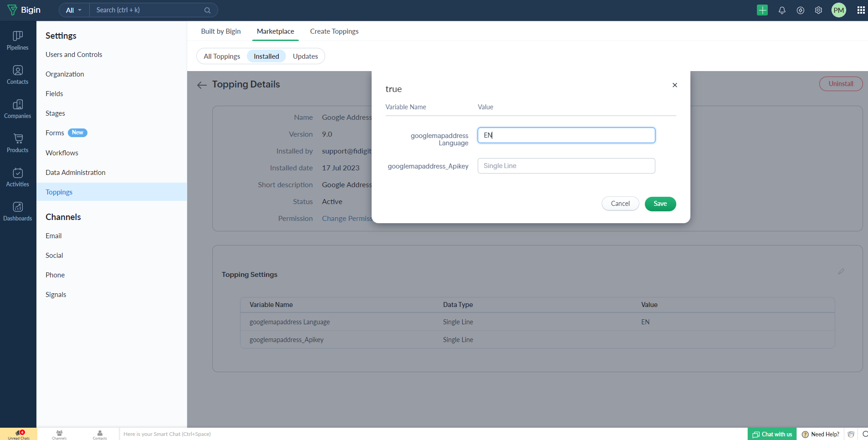Image resolution: width=868 pixels, height=440 pixels.
Task: Open Dashboards module in sidebar
Action: tap(18, 211)
